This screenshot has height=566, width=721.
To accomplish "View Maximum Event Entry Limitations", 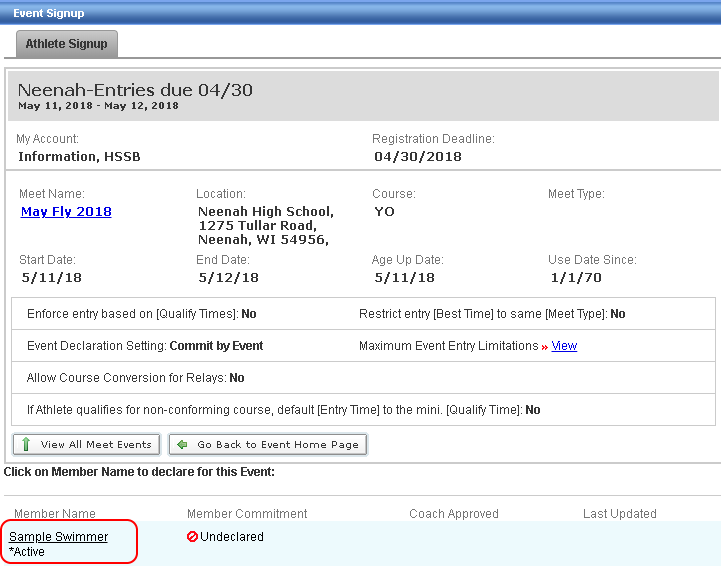I will [x=564, y=346].
